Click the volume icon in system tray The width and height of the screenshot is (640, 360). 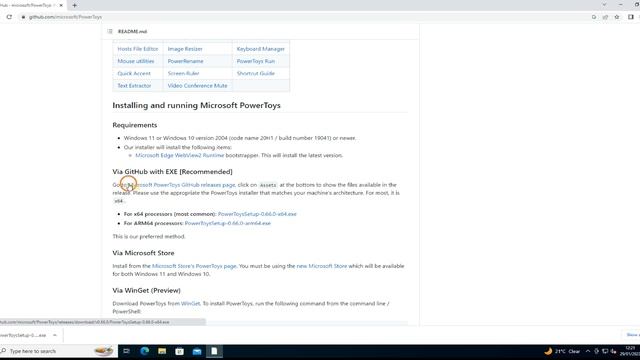pyautogui.click(x=613, y=351)
